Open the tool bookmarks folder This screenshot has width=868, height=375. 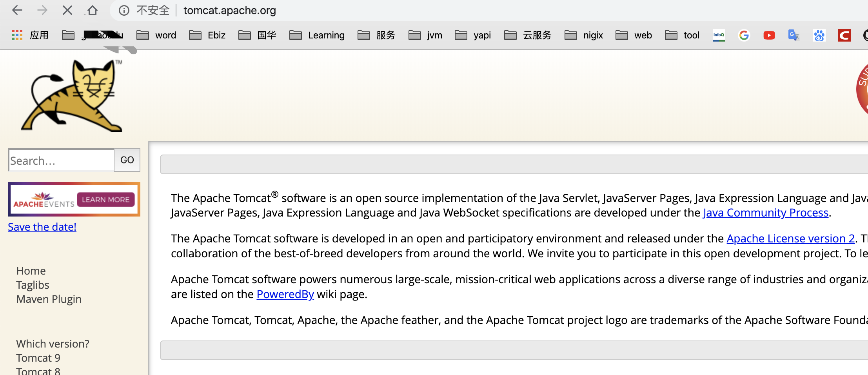(682, 35)
